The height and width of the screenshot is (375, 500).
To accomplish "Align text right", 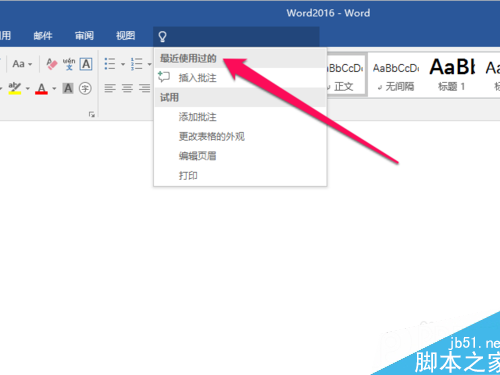I will tap(145, 88).
